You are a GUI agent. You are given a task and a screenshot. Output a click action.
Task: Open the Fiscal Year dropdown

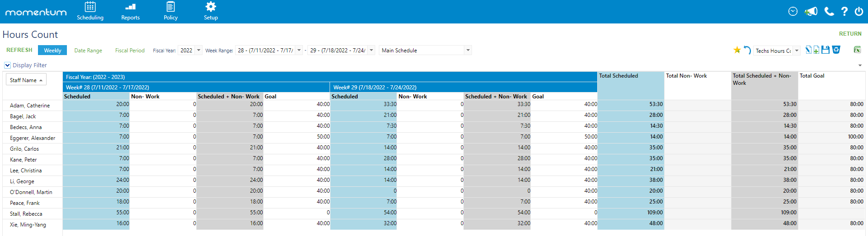click(x=198, y=50)
